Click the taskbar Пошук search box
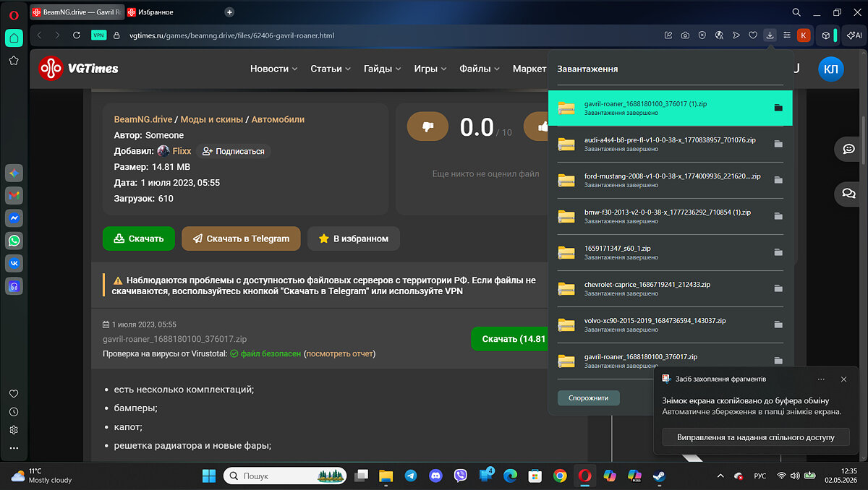868x490 pixels. (x=284, y=476)
